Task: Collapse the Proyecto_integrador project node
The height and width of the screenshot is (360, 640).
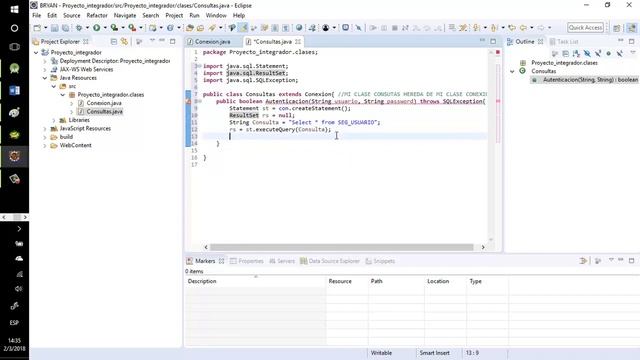Action: tap(36, 53)
